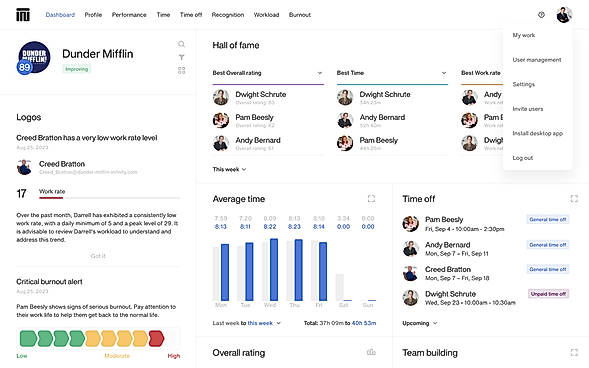This screenshot has height=368, width=589.
Task: Select My work in the user menu
Action: 524,35
